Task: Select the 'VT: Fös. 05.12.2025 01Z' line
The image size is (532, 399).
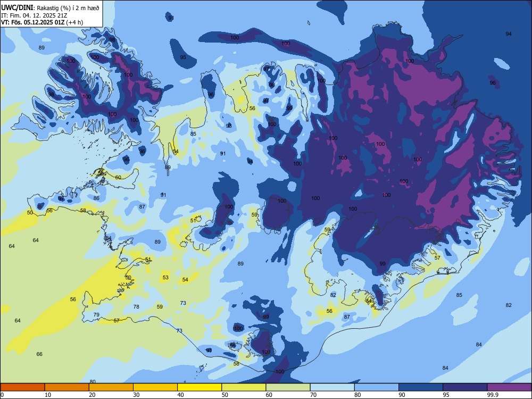Action: click(x=32, y=22)
